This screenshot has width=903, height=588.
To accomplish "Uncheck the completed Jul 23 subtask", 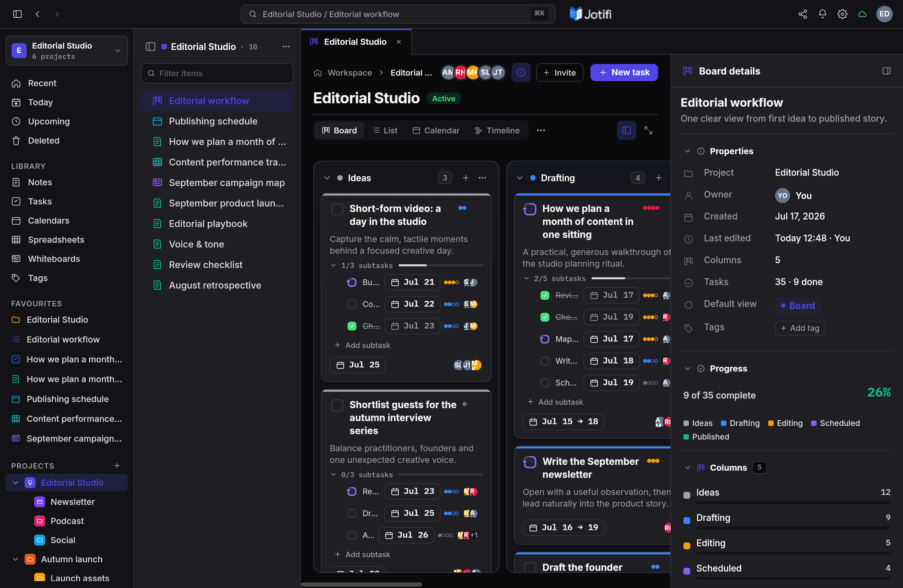I will [x=352, y=326].
